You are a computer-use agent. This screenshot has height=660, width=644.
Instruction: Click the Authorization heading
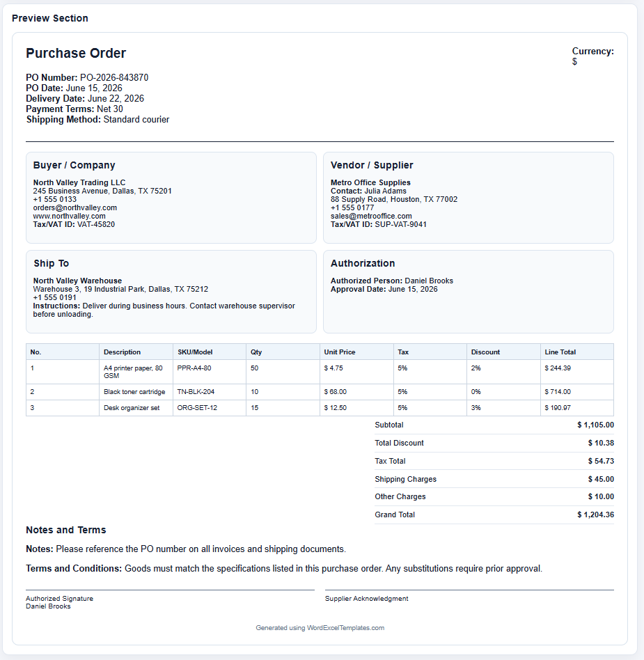click(x=363, y=263)
